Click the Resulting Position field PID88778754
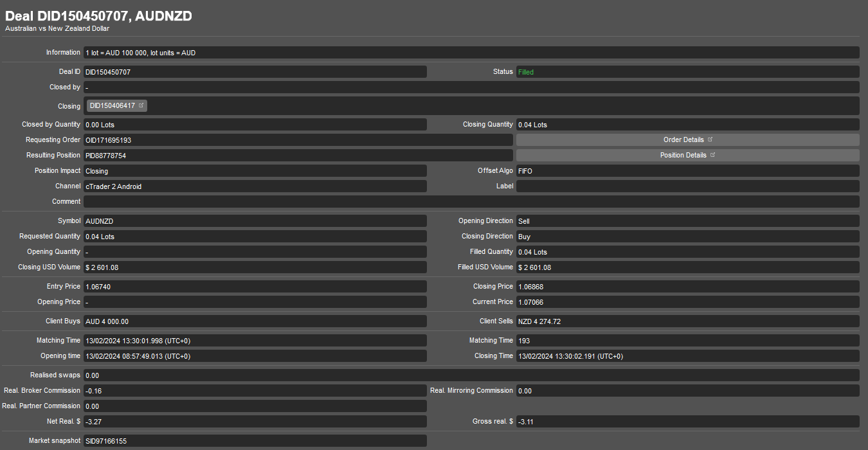Viewport: 868px width, 450px height. point(298,156)
